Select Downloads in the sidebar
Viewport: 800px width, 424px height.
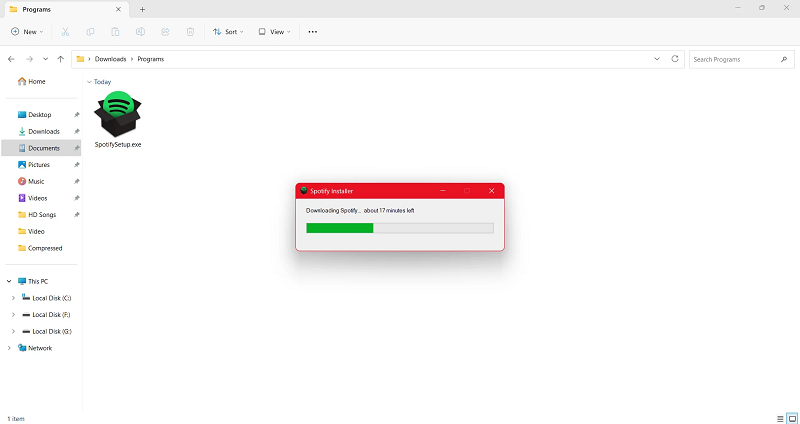pos(43,131)
